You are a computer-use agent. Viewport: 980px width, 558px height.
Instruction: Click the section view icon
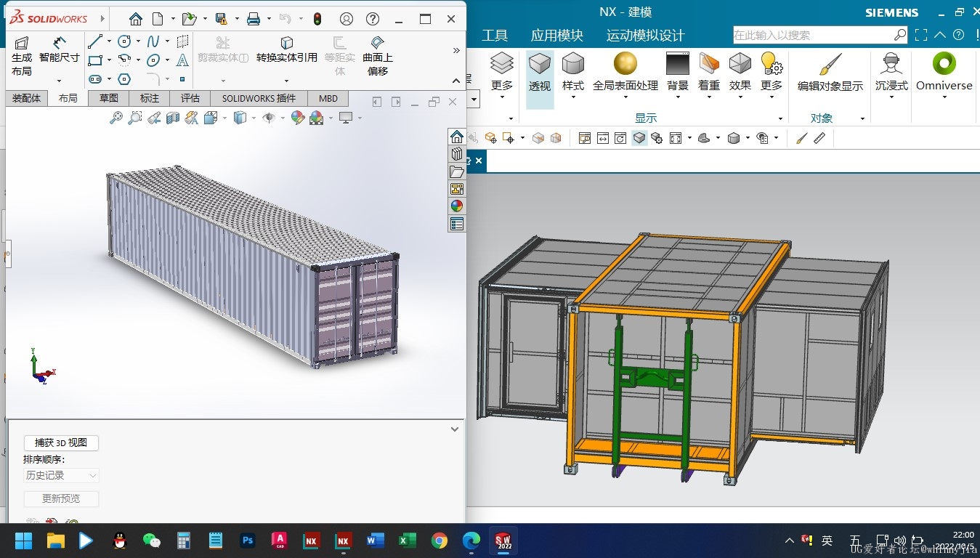coord(173,118)
